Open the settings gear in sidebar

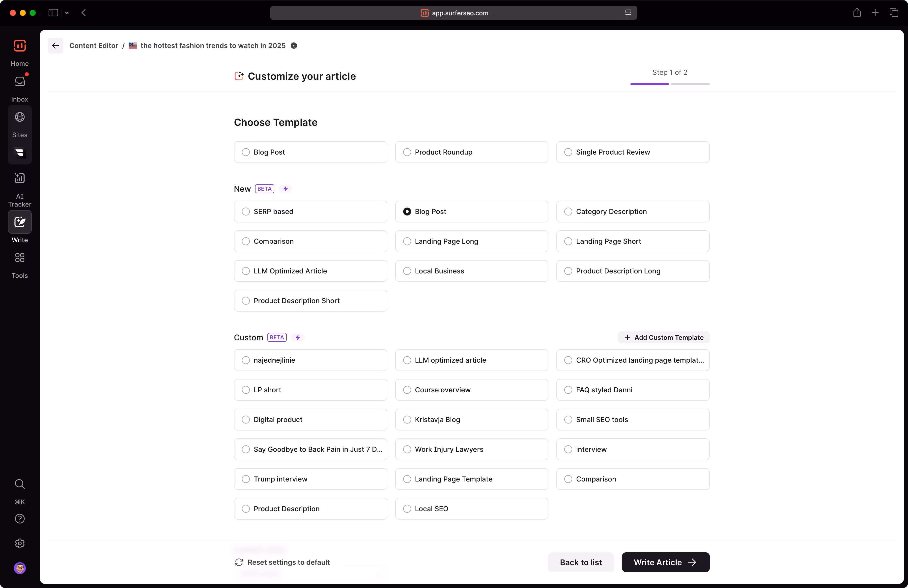click(x=20, y=543)
